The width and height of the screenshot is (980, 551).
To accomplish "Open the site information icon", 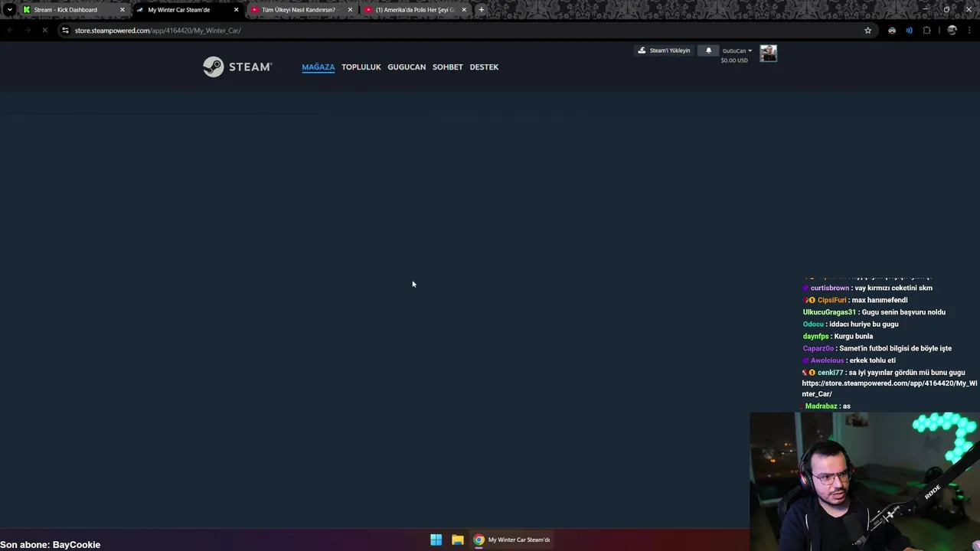I will (x=65, y=31).
